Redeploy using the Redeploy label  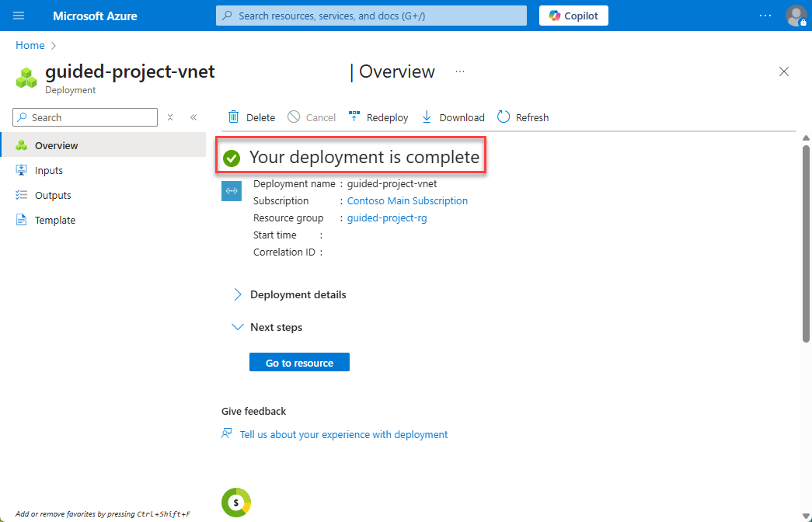[388, 117]
